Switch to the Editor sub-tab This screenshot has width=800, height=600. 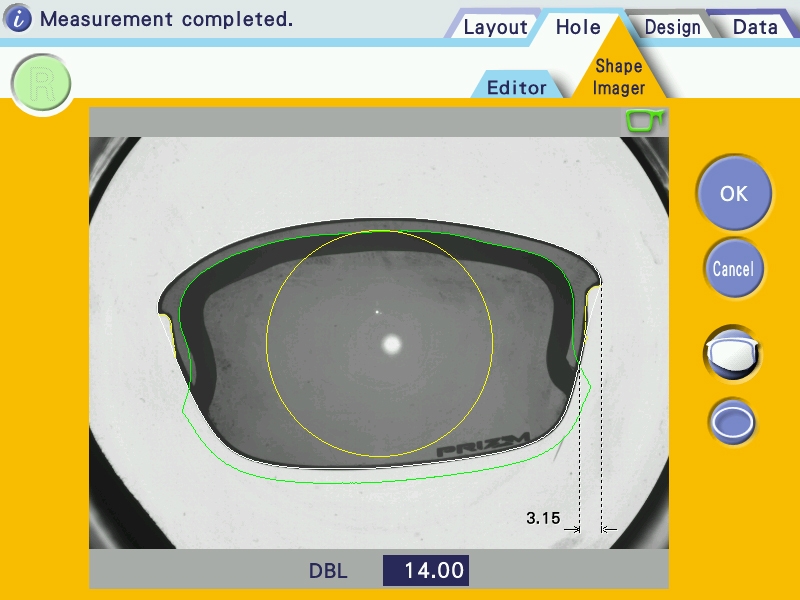click(516, 87)
